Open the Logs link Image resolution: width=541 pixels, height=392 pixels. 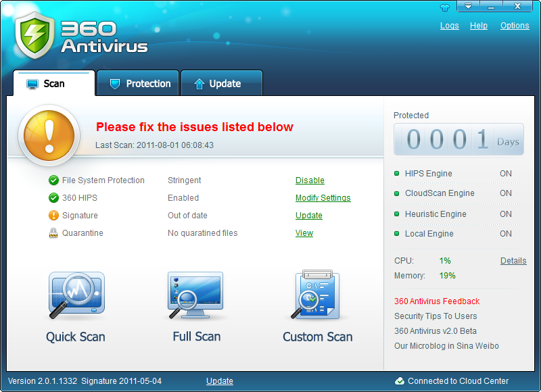pos(449,26)
